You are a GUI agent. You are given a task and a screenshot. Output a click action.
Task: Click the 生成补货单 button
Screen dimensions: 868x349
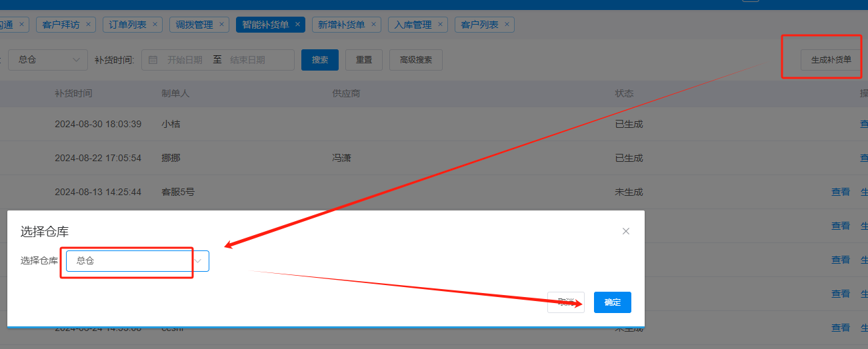point(831,60)
